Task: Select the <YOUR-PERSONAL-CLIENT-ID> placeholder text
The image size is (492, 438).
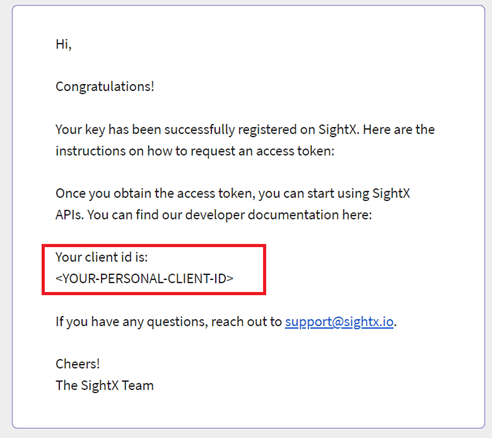Action: coord(144,278)
